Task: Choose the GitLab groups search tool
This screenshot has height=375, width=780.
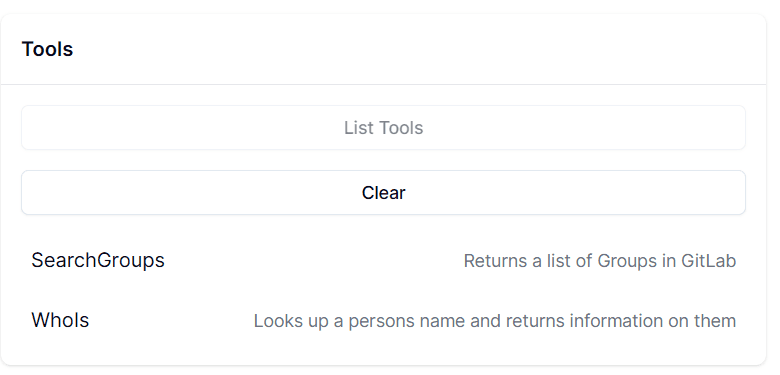Action: point(383,261)
